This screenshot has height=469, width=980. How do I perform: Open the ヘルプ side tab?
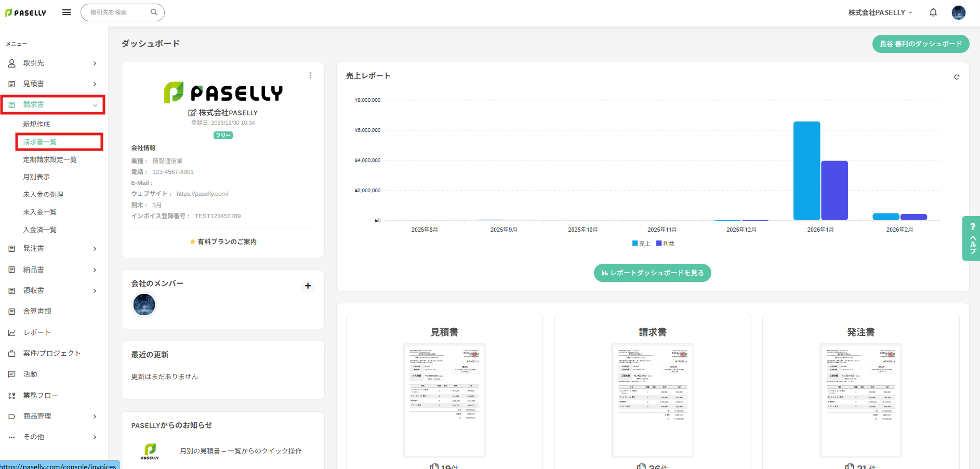point(971,238)
